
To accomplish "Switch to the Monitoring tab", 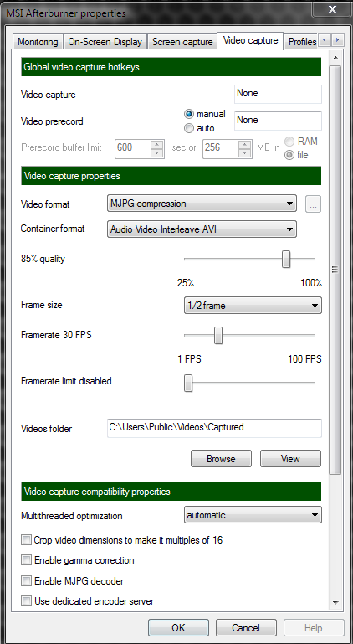I will (38, 42).
